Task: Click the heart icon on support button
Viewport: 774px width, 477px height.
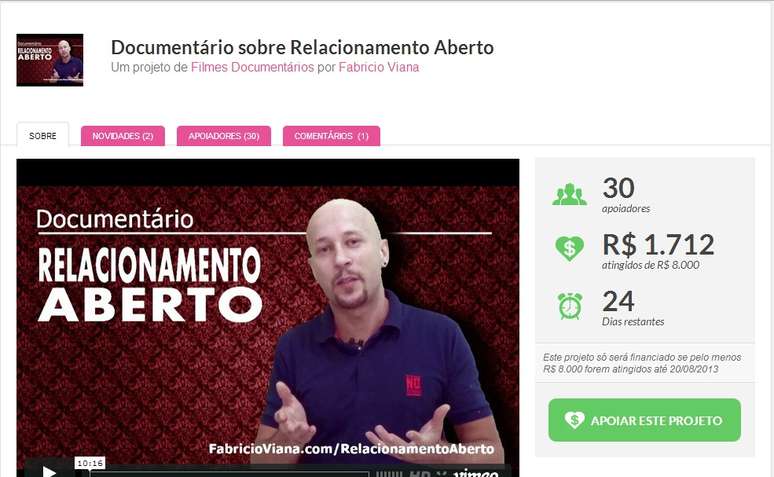Action: pos(575,420)
